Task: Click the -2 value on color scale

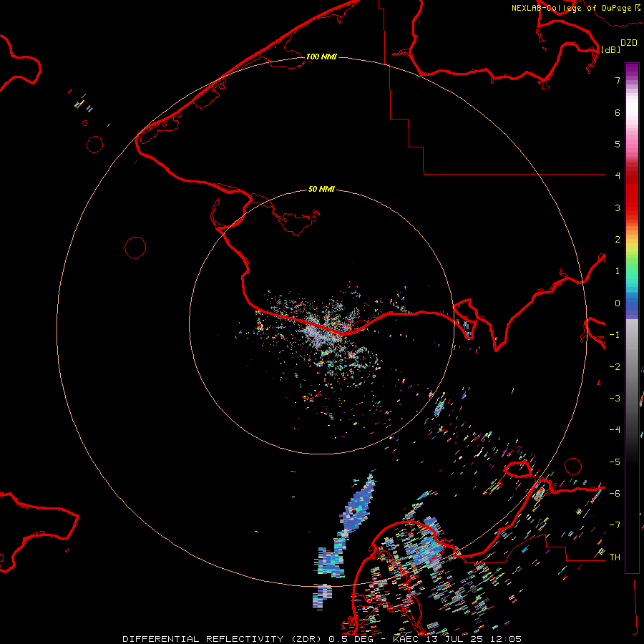Action: point(615,367)
